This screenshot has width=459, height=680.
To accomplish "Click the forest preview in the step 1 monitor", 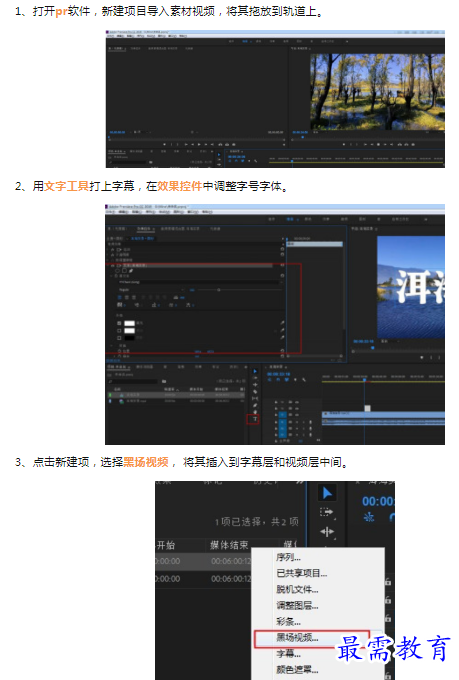I will coord(377,92).
